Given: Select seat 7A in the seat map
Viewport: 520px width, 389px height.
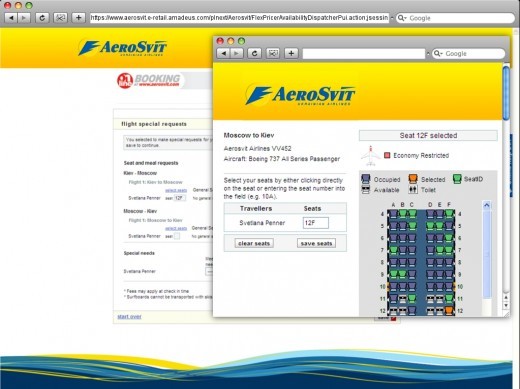Looking at the screenshot, I should 393,250.
